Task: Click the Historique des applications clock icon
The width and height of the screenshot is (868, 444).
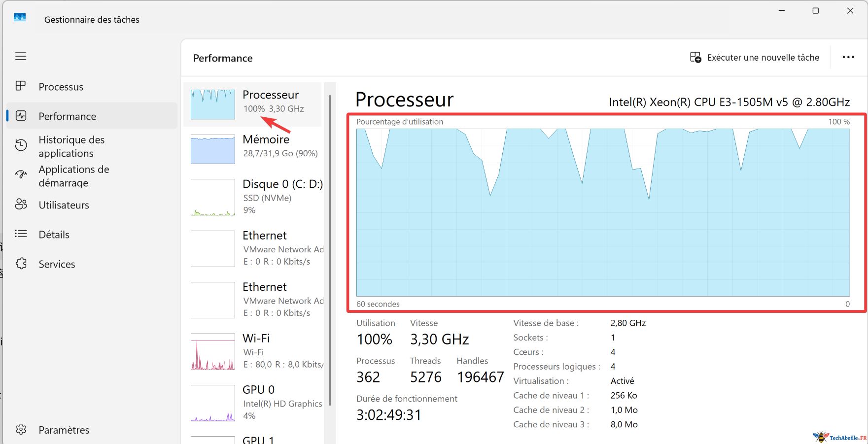Action: pos(21,145)
